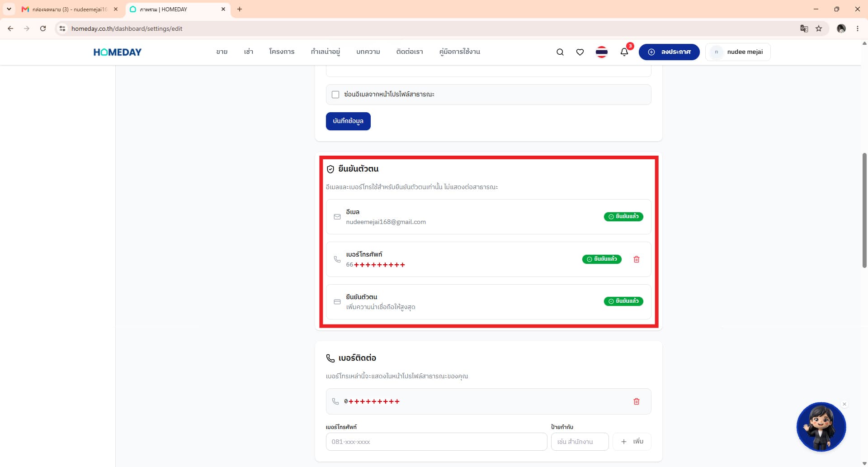This screenshot has height=467, width=868.
Task: Open notifications bell icon
Action: coord(624,52)
